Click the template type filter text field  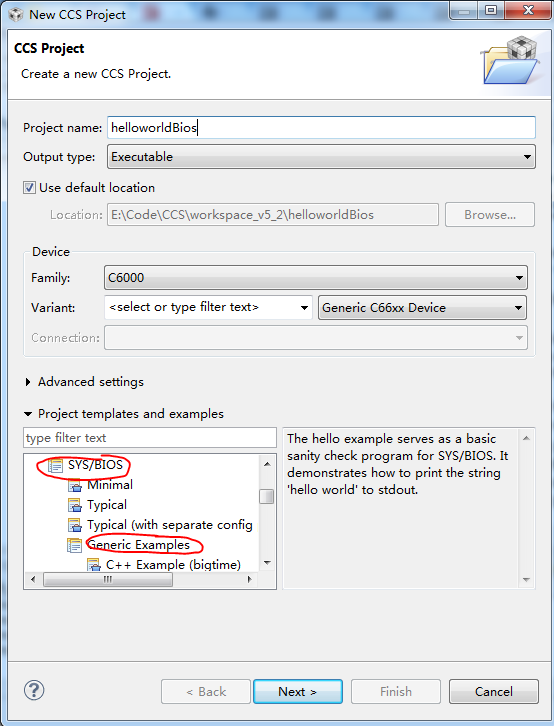pyautogui.click(x=150, y=438)
